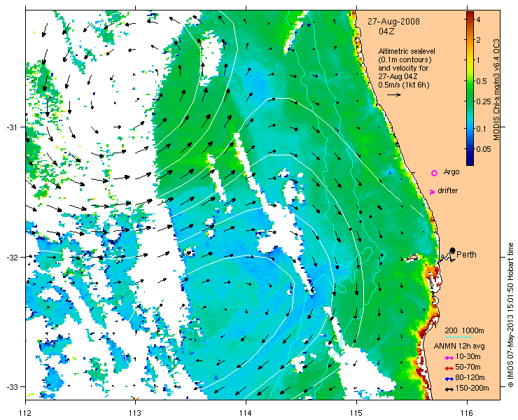Click the Perth label
Screen dimensions: 518x420
pyautogui.click(x=466, y=254)
